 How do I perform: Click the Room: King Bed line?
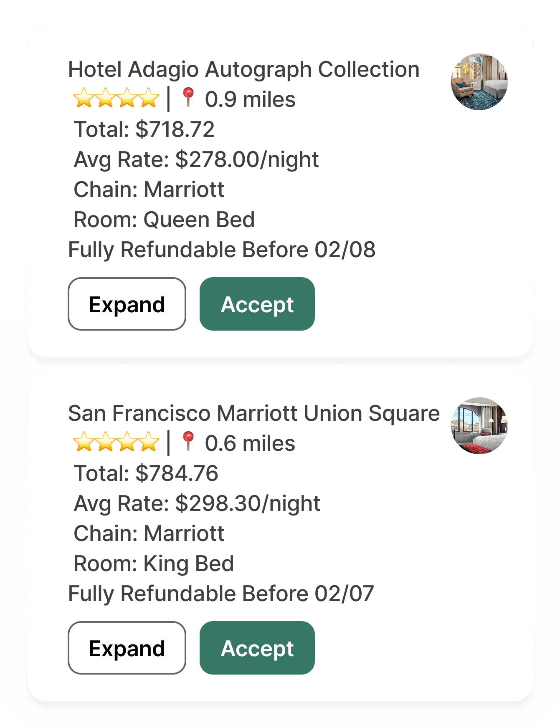click(154, 564)
